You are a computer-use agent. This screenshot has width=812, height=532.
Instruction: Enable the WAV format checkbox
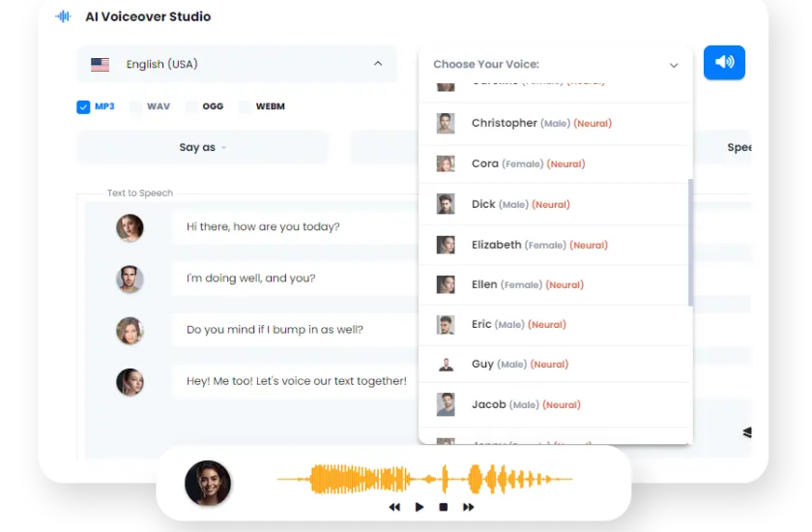(136, 106)
